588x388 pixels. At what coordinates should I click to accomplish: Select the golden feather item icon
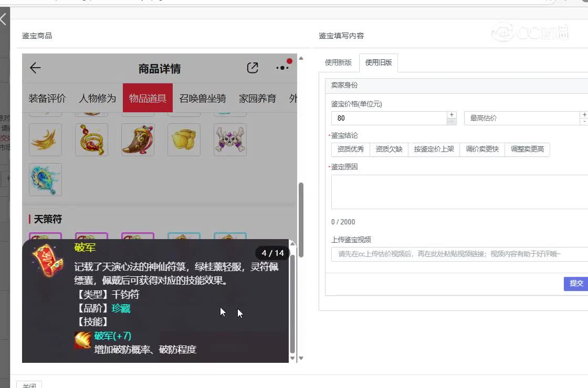(x=45, y=140)
